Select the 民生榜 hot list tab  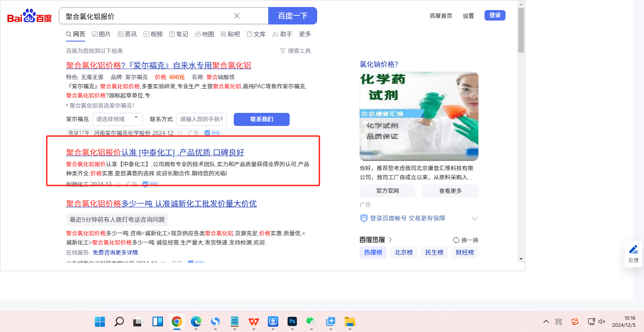[434, 252]
